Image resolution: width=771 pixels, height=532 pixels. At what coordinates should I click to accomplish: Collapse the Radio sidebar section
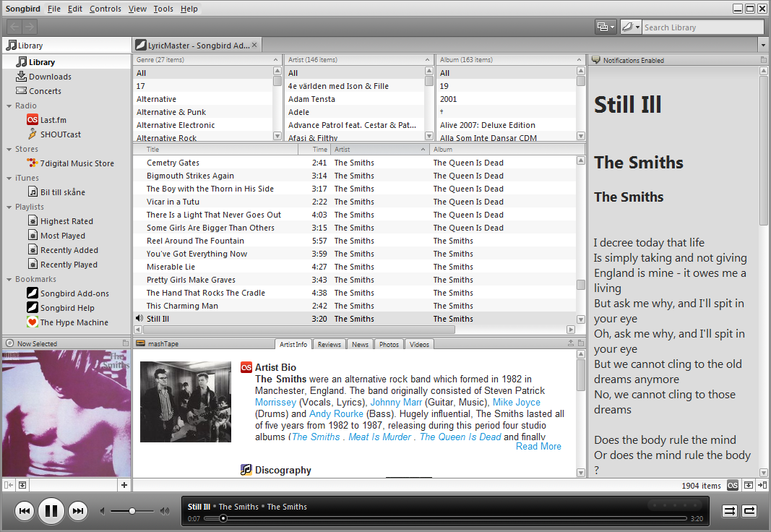[9, 106]
